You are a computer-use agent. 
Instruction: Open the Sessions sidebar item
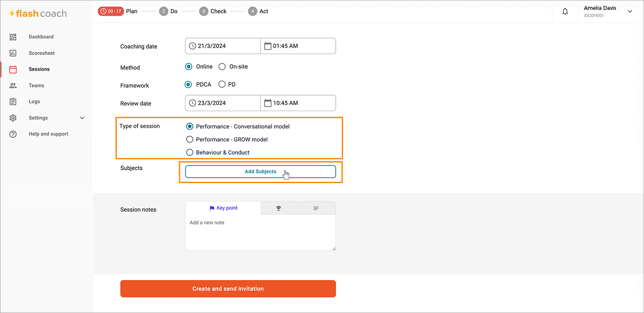click(39, 69)
